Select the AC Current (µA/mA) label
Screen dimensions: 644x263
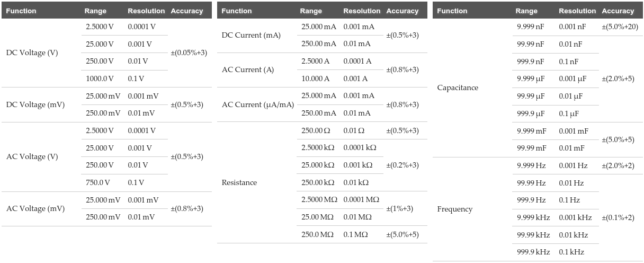pos(258,104)
